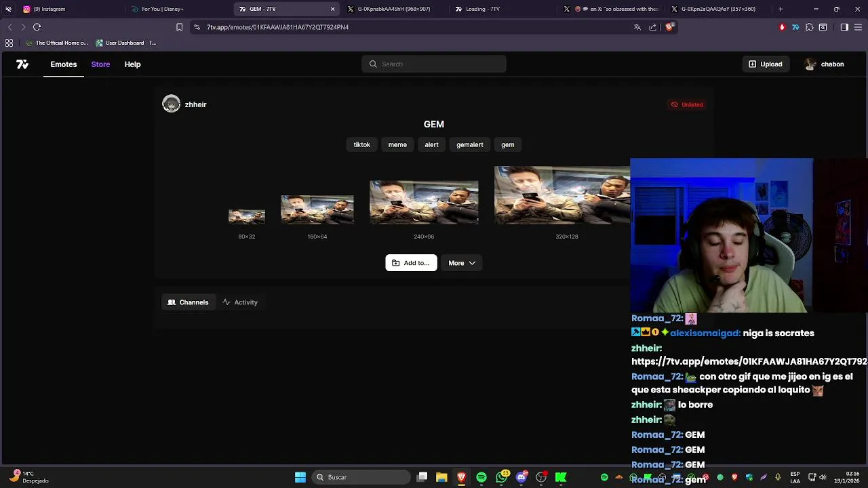This screenshot has height=488, width=868.
Task: Open the 7TV browser extension icon
Action: (795, 27)
